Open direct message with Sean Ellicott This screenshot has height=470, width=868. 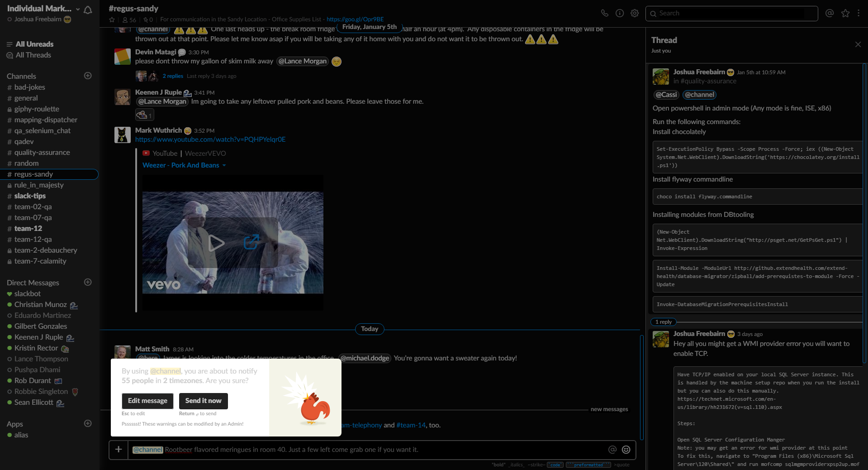click(34, 402)
